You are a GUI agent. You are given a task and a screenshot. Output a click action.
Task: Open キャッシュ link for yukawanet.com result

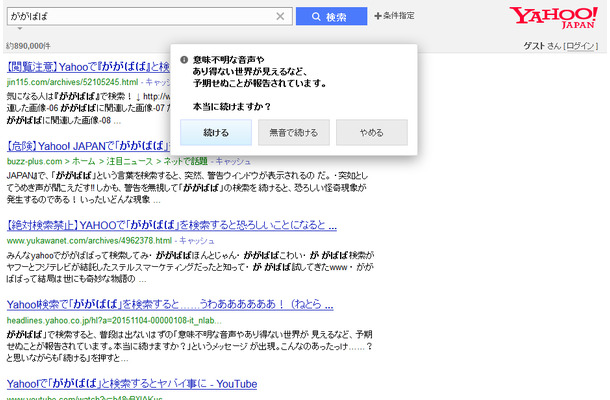tap(196, 241)
